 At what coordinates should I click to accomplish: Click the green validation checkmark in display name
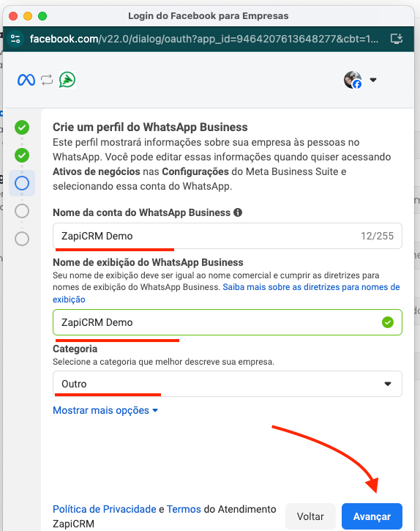tap(388, 322)
